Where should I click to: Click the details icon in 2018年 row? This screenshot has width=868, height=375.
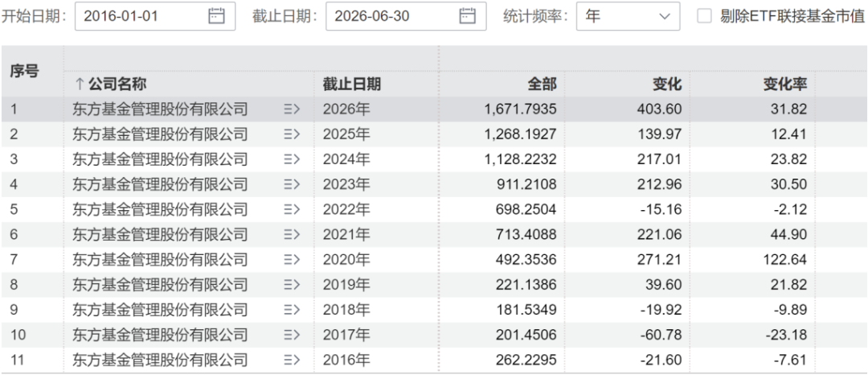coord(291,310)
